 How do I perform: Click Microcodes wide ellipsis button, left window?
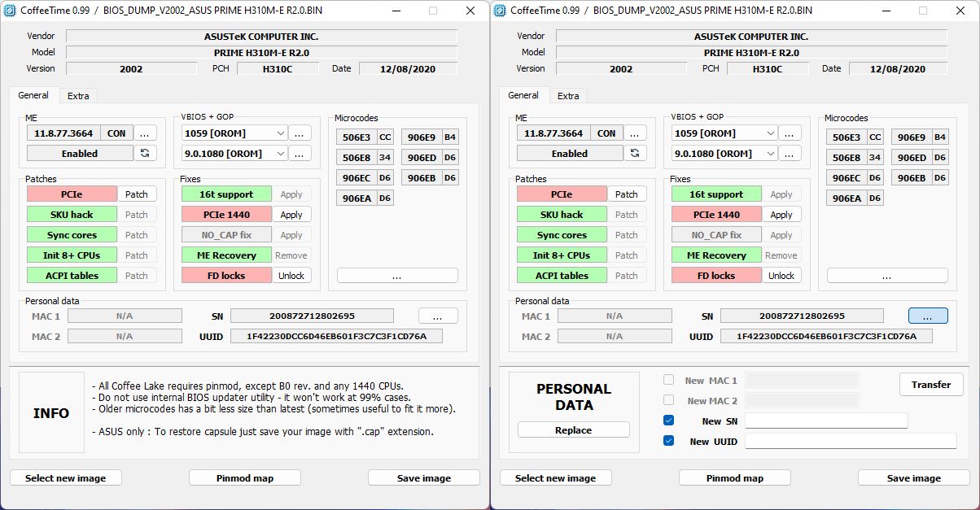[397, 275]
